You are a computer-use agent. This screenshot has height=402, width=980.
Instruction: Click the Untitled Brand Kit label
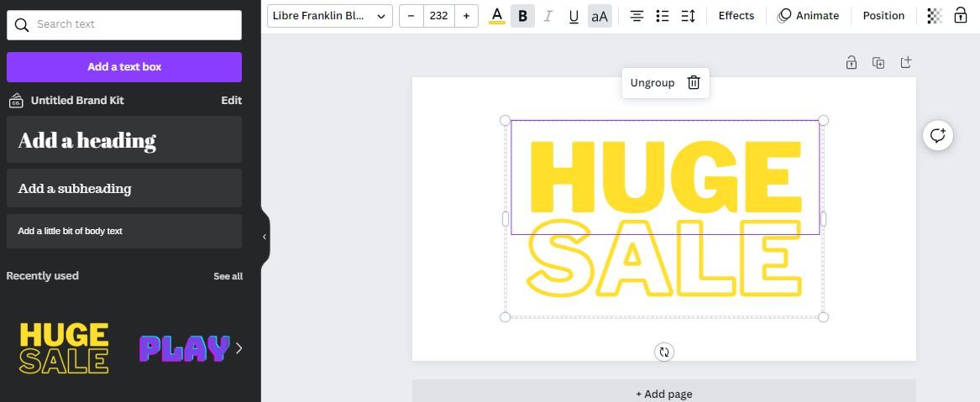(77, 101)
